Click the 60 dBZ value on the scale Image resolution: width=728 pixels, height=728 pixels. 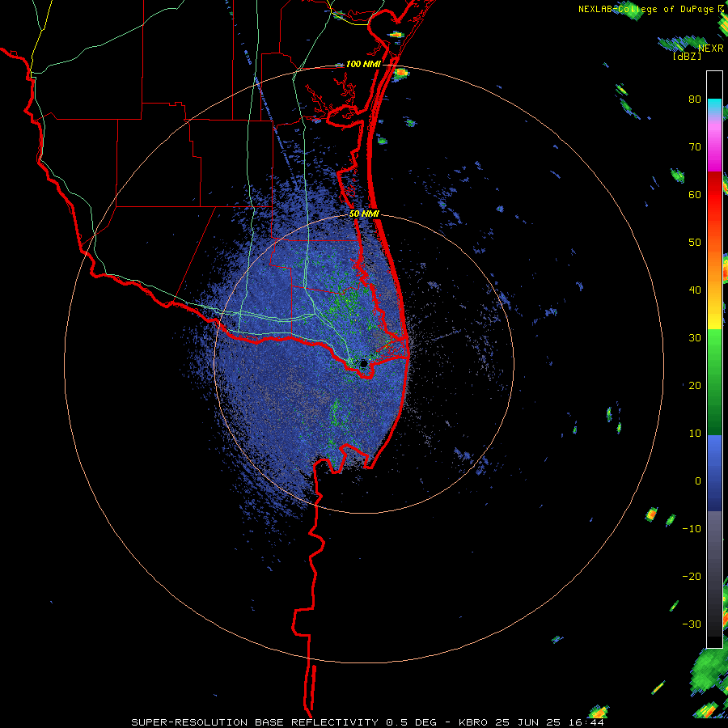click(x=695, y=194)
